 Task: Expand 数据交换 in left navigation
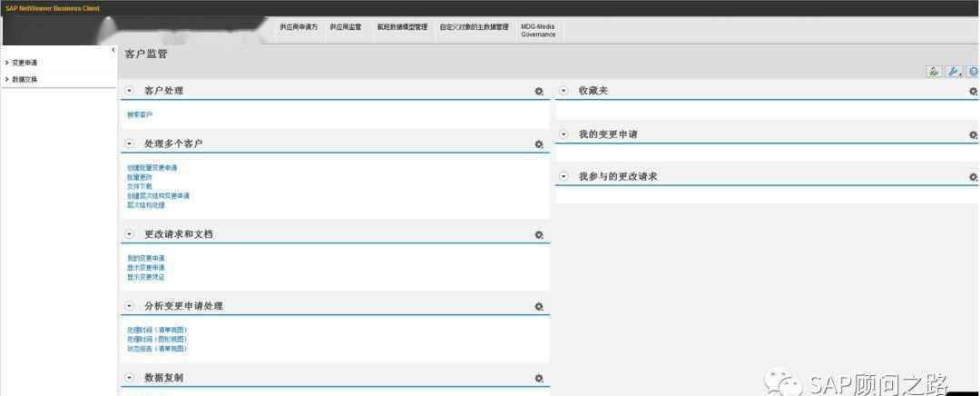point(6,80)
